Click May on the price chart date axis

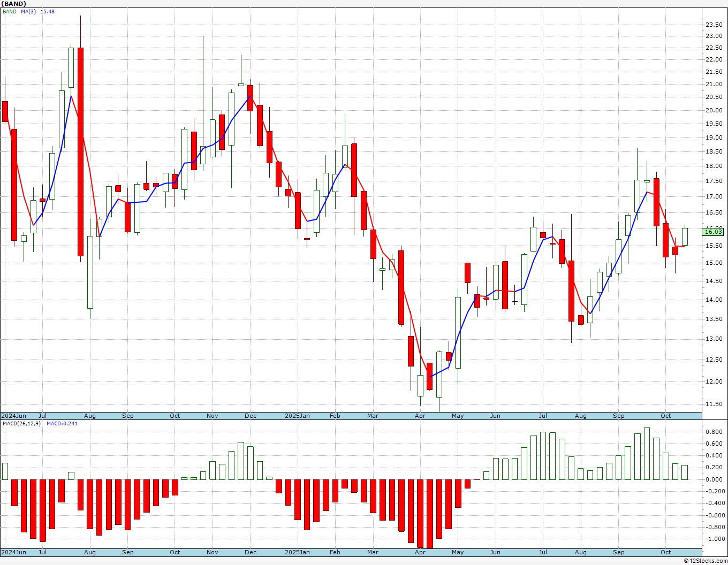click(458, 416)
